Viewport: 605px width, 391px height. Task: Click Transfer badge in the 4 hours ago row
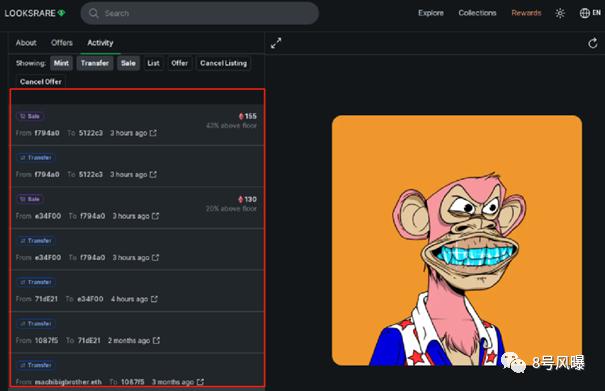click(36, 282)
